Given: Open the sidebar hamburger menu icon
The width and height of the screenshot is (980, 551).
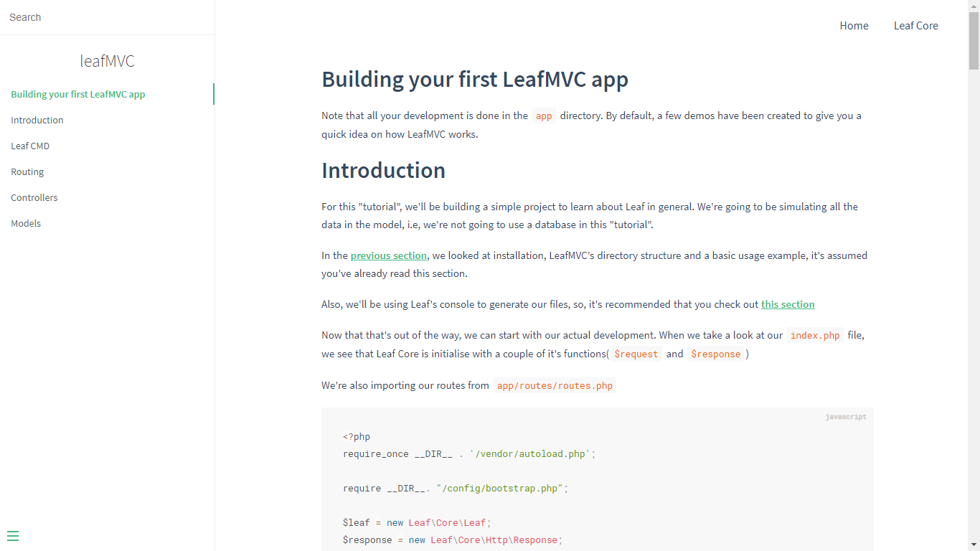Looking at the screenshot, I should tap(13, 536).
